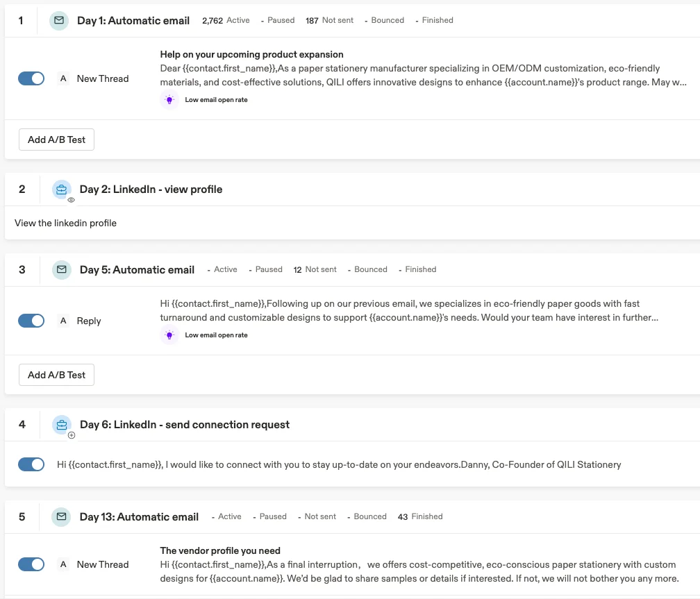Viewport: 700px width, 599px height.
Task: Open the Day 2: LinkedIn - view profile step
Action: (151, 189)
